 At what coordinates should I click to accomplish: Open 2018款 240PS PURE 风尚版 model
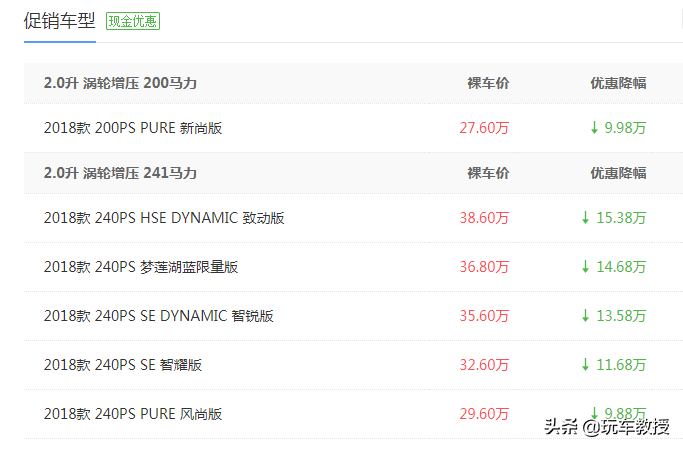(x=133, y=414)
